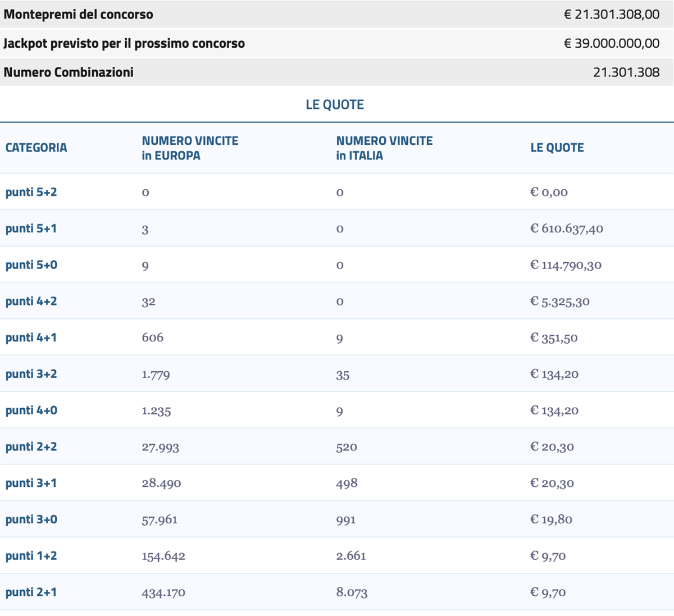Click the NUMERO VINCITE in EUROPA header

pyautogui.click(x=190, y=148)
